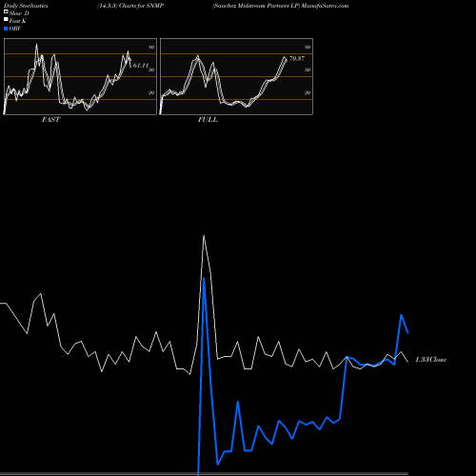Click the '(14,3,3) Charts for SNMP' text
The width and height of the screenshot is (476, 476).
tap(130, 6)
